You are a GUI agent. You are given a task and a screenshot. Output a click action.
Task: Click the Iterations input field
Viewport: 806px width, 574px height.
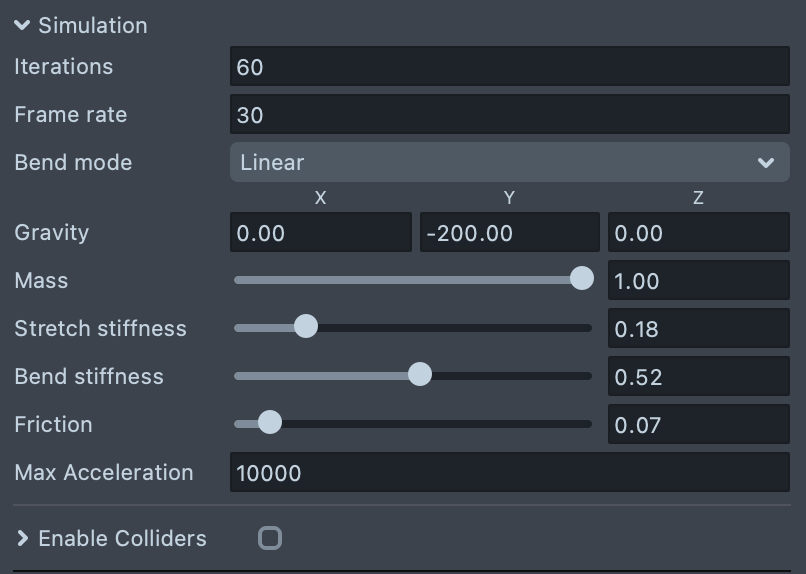509,67
